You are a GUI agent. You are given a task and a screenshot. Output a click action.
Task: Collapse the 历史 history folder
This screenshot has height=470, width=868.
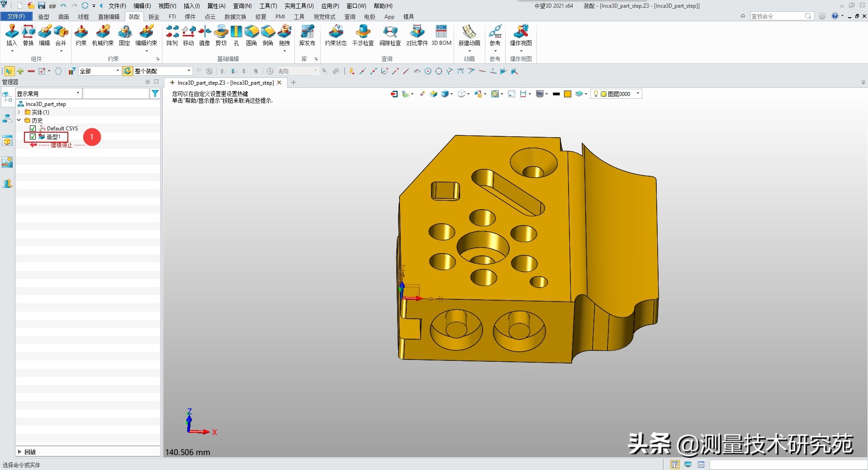tap(19, 120)
